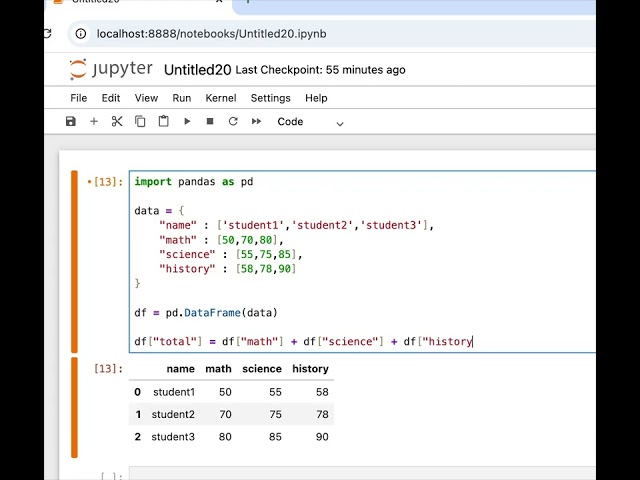Open the Help menu

[x=316, y=98]
